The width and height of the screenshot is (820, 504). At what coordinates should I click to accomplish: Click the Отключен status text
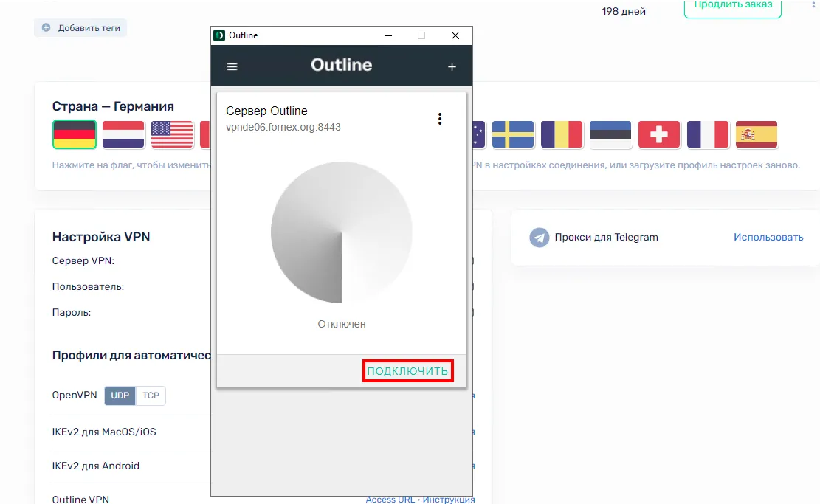pos(342,324)
